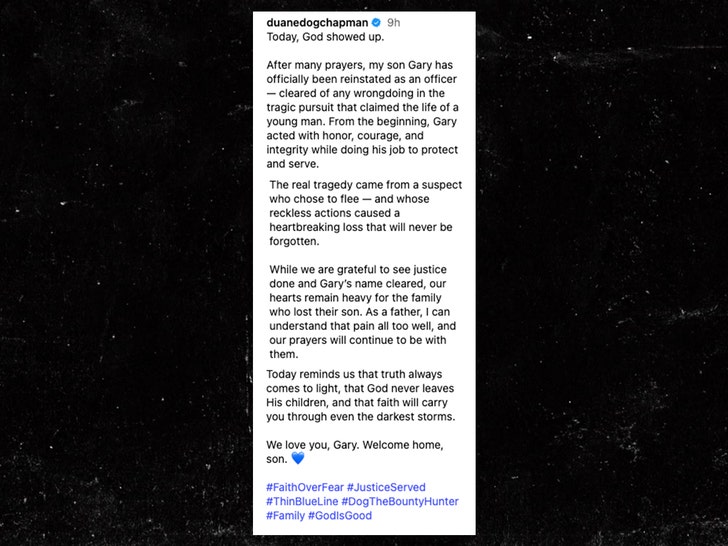Select the #Family hashtag

tap(285, 516)
